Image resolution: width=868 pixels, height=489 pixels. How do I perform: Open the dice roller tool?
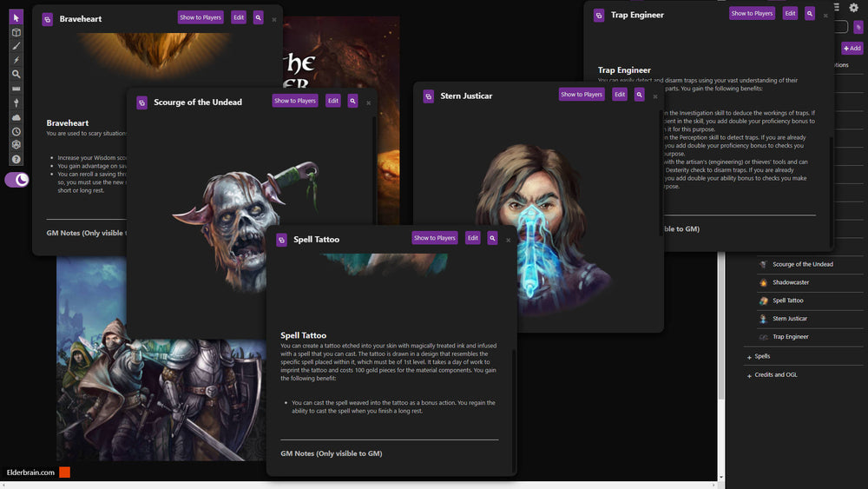tap(16, 145)
